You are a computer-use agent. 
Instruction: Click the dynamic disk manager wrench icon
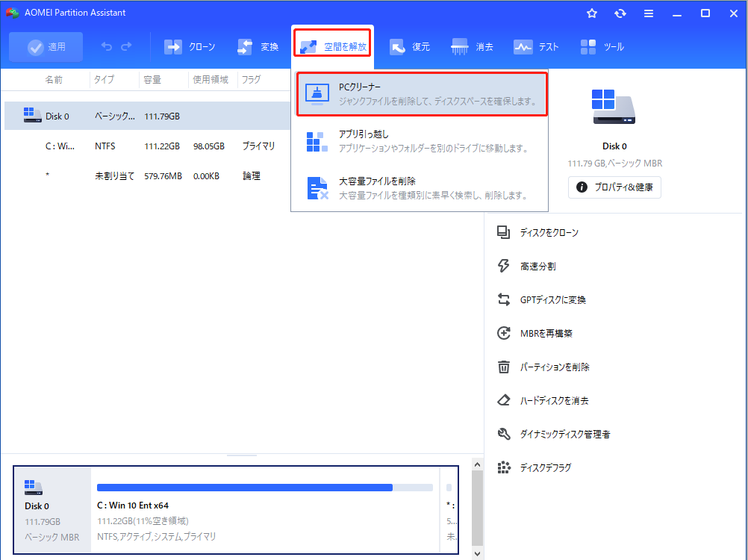tap(504, 434)
